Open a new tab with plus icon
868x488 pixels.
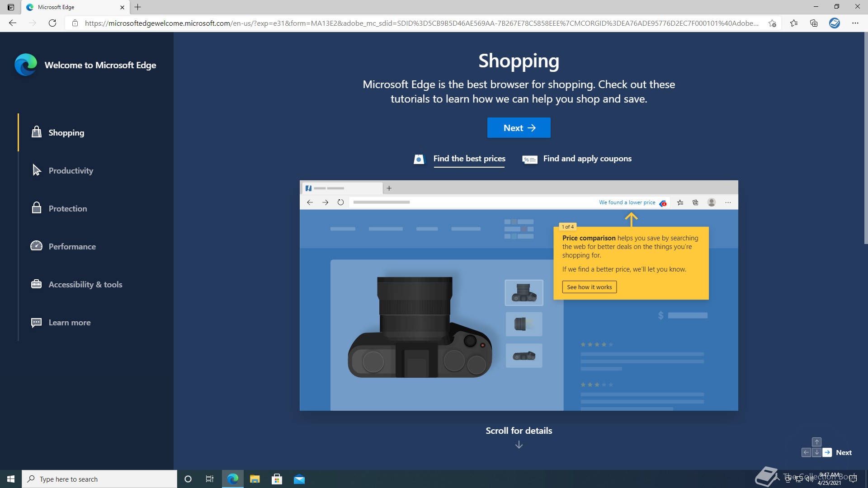click(138, 7)
